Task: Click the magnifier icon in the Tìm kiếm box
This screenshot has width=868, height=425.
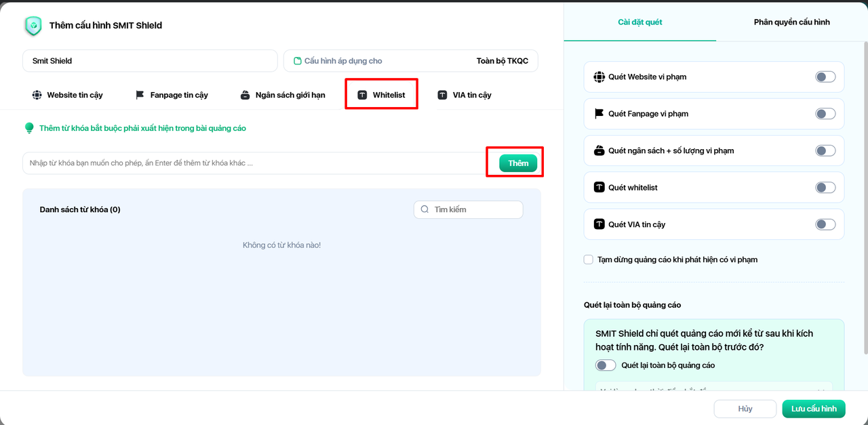Action: 425,209
